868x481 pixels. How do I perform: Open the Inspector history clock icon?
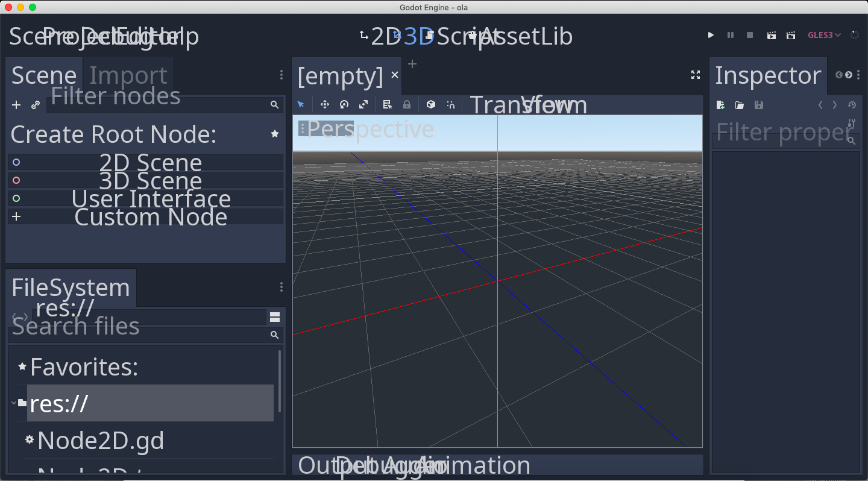pyautogui.click(x=852, y=105)
